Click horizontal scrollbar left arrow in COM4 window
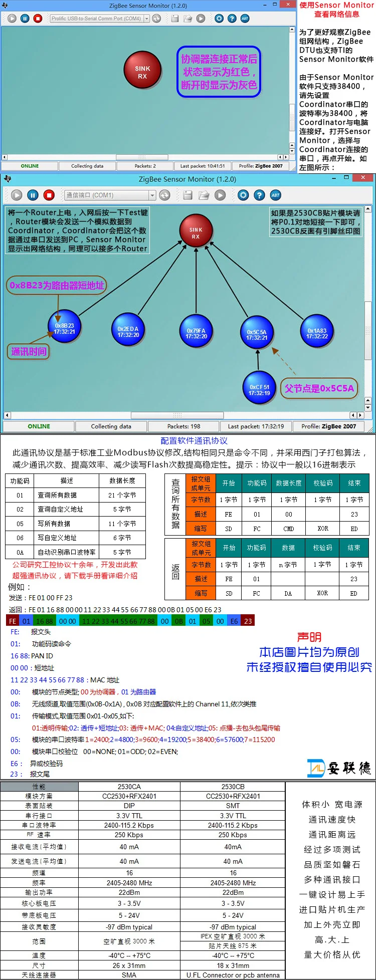This screenshot has height=980, width=376. tap(5, 157)
